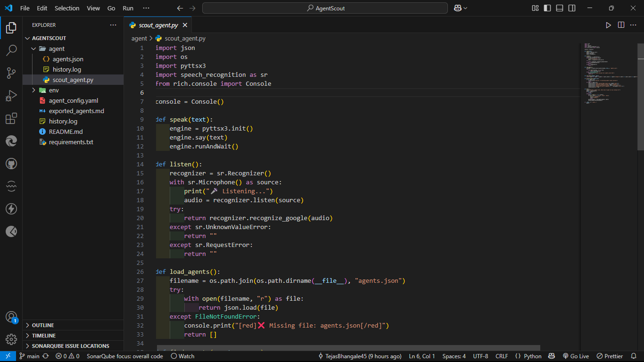The image size is (644, 362).
Task: Open requirements.txt in the explorer
Action: pyautogui.click(x=71, y=142)
